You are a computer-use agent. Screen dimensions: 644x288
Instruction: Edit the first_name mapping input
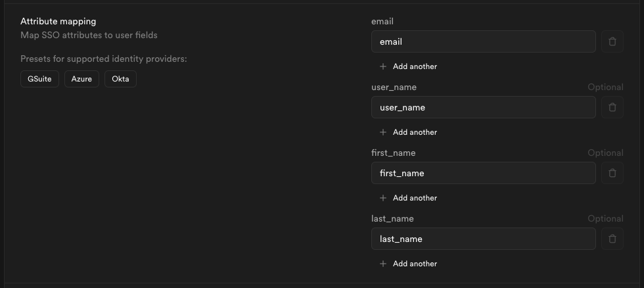(483, 173)
